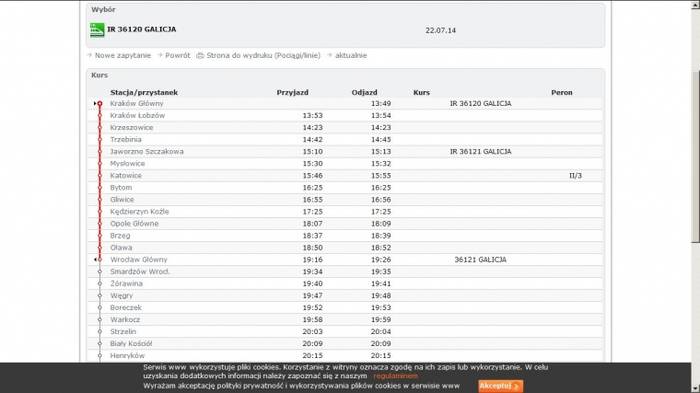
Task: Click platform II/3 in Katowice row
Action: pyautogui.click(x=575, y=176)
